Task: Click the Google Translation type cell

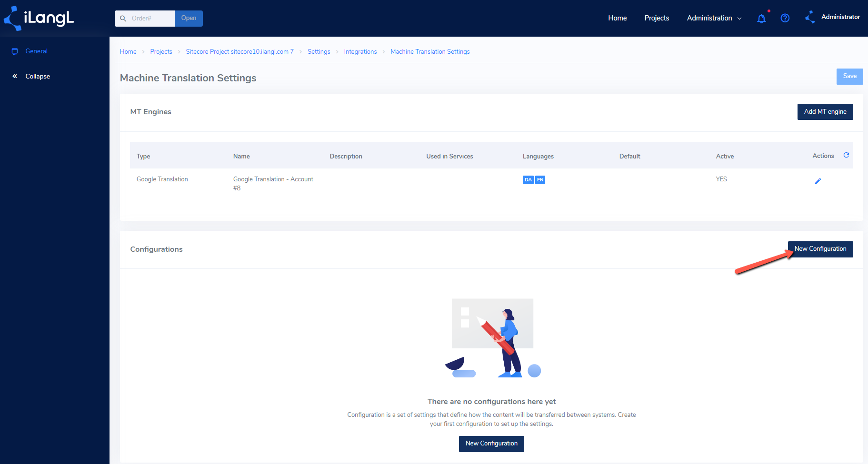Action: (162, 179)
